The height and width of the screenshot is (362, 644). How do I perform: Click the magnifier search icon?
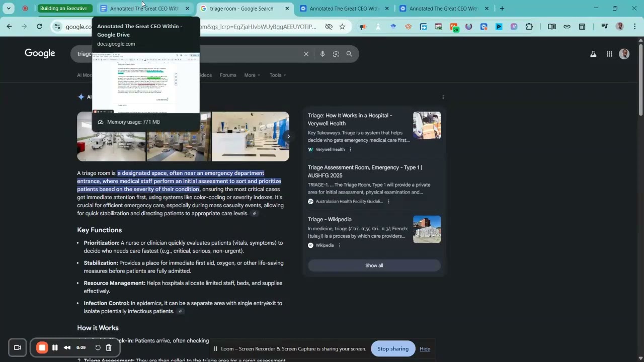point(349,54)
